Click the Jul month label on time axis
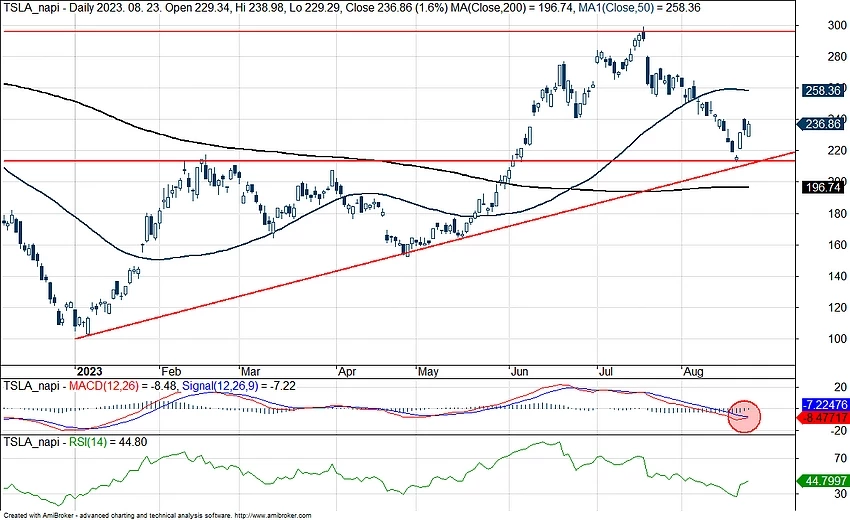This screenshot has width=850, height=520. (x=606, y=371)
